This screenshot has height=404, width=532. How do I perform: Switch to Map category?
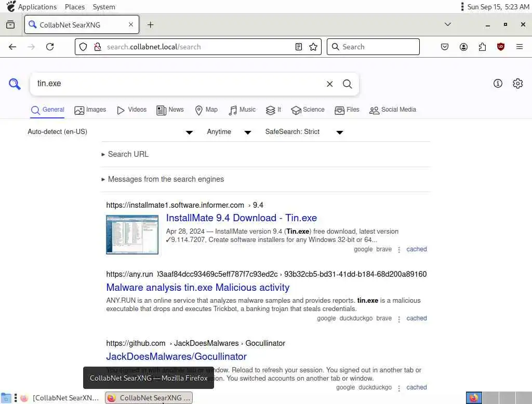pos(206,110)
